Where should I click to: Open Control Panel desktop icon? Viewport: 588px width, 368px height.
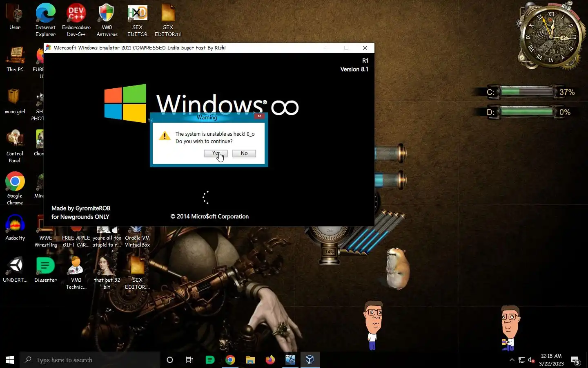(x=15, y=146)
